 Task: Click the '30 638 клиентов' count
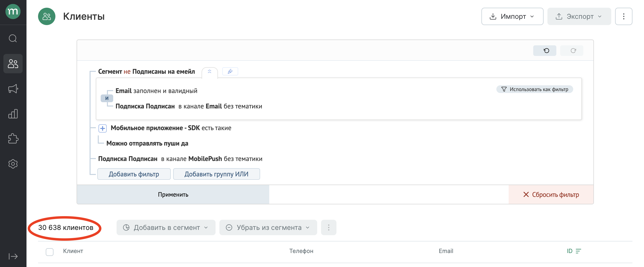66,227
